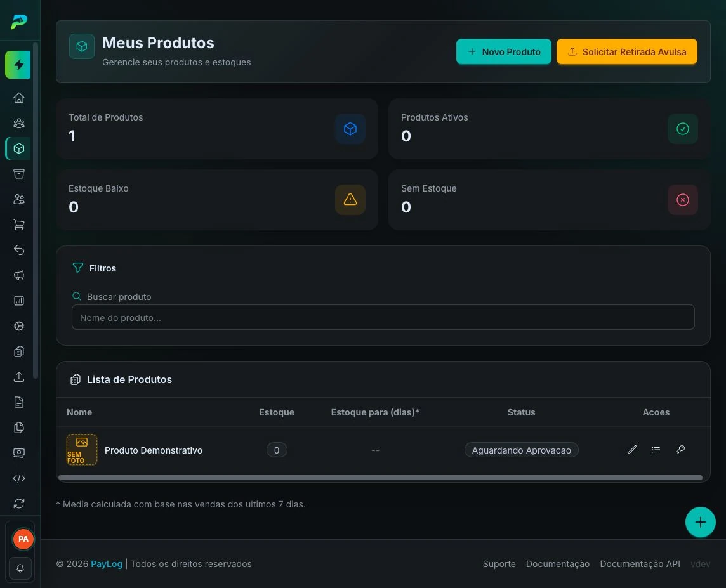Screen dimensions: 726x588
Task: Open the list icon for Produto Demonstrativo
Action: click(656, 450)
